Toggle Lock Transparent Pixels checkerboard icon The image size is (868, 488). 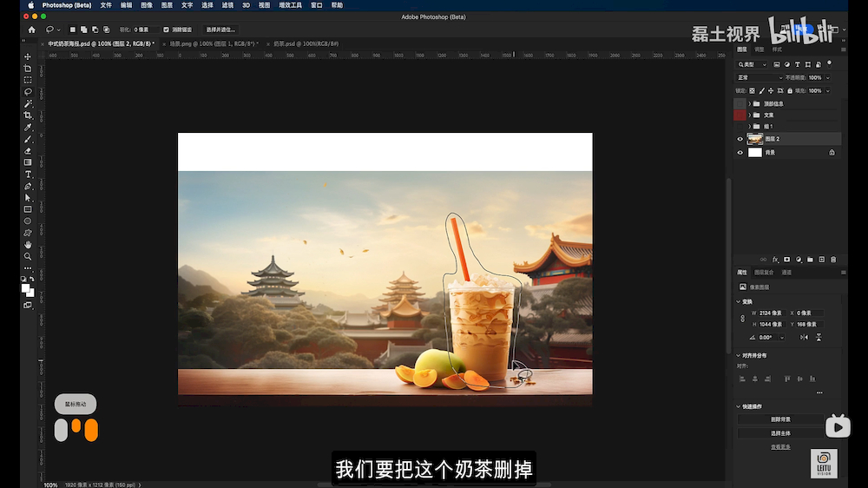point(752,91)
